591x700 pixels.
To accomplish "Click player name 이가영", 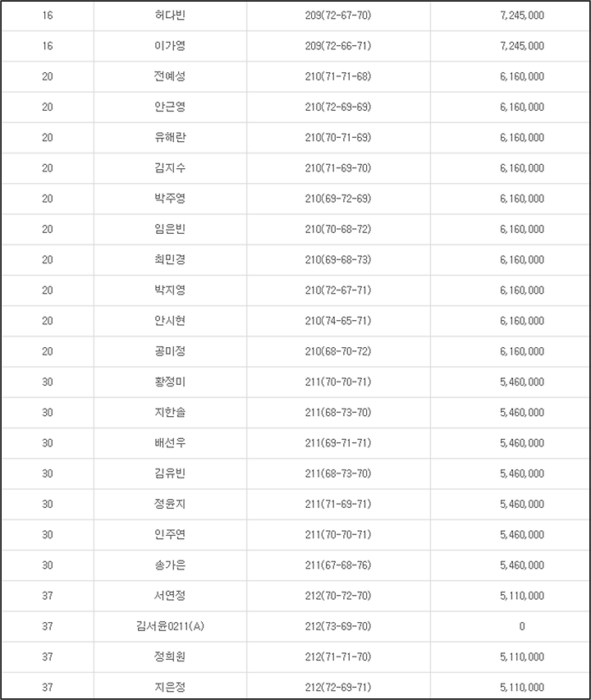I will pyautogui.click(x=170, y=46).
